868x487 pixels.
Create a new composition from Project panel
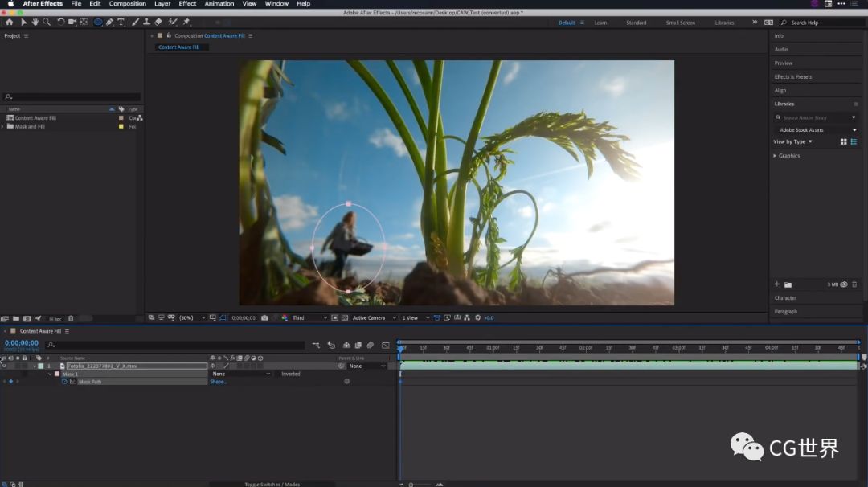tap(27, 319)
